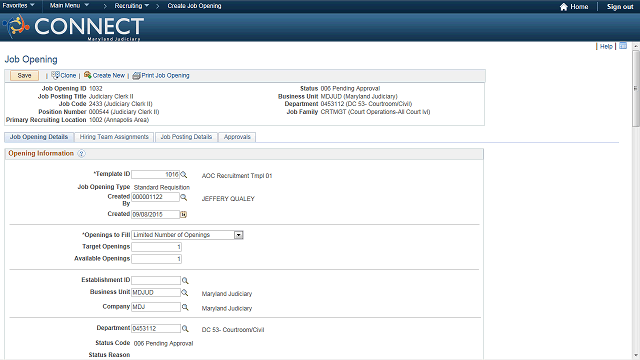Switch to Job Posting Details tab
The image size is (640, 360).
tap(186, 137)
